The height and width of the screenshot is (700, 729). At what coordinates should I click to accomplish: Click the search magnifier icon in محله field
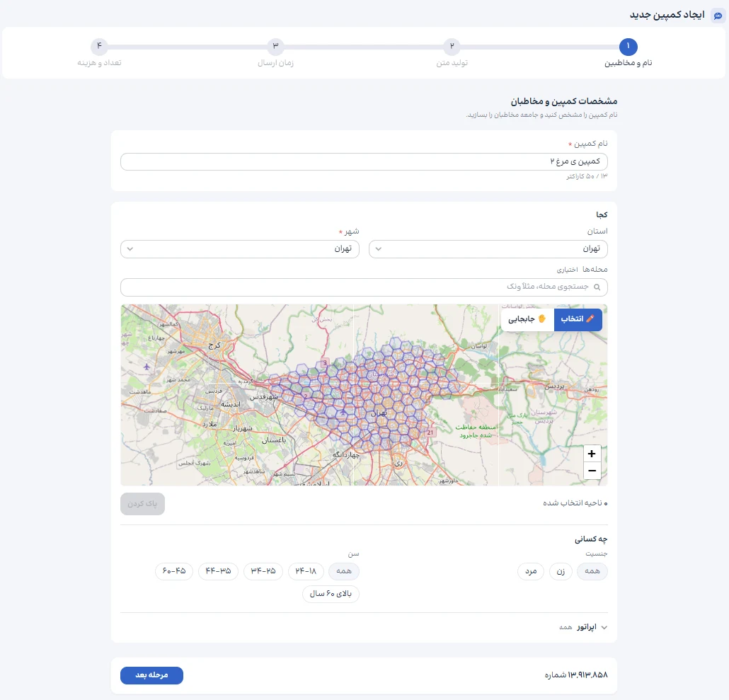pyautogui.click(x=597, y=287)
